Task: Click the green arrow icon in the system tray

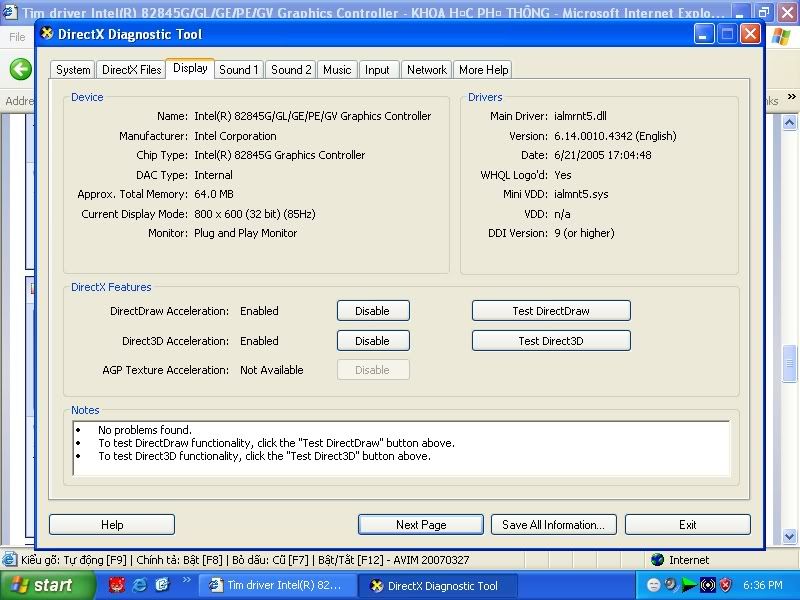Action: [689, 585]
